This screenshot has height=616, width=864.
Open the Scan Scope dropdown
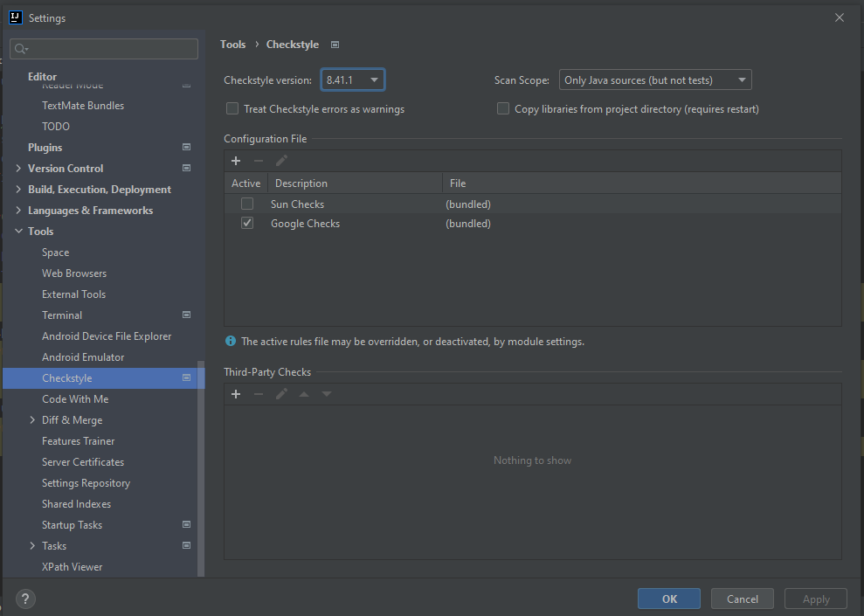655,80
